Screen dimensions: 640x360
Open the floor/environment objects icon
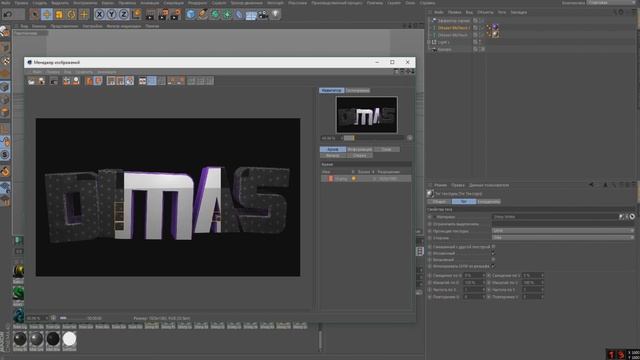pos(251,16)
